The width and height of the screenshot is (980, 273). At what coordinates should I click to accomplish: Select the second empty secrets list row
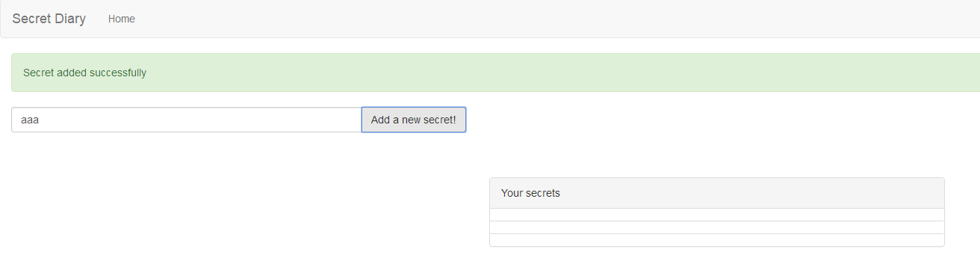pos(717,227)
